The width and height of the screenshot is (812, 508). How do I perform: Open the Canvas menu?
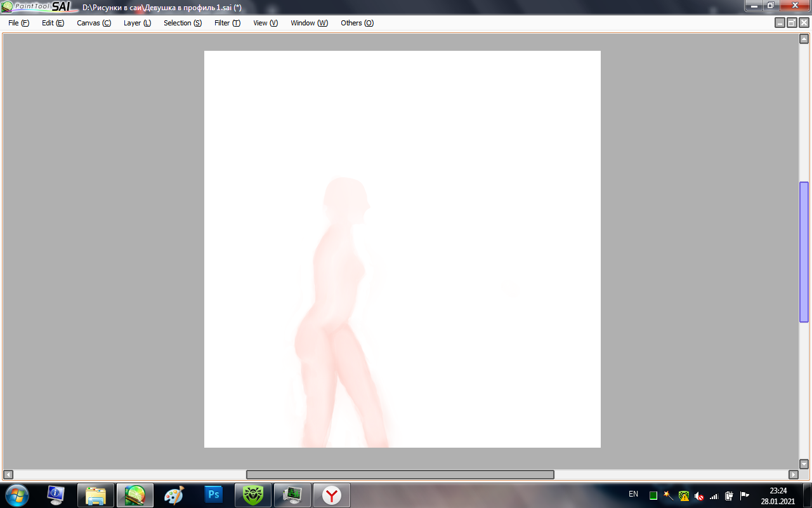93,23
